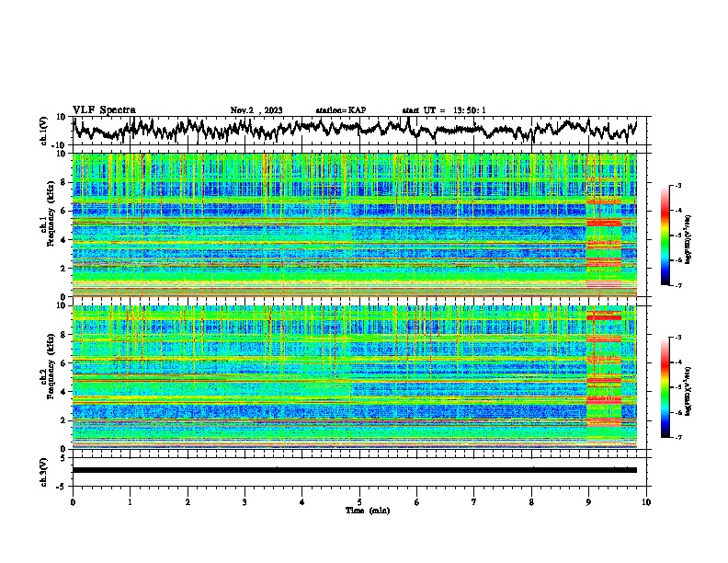Click the "ch.1(V)" waveform axis label
Viewport: 728px width, 563px height.
tap(44, 131)
